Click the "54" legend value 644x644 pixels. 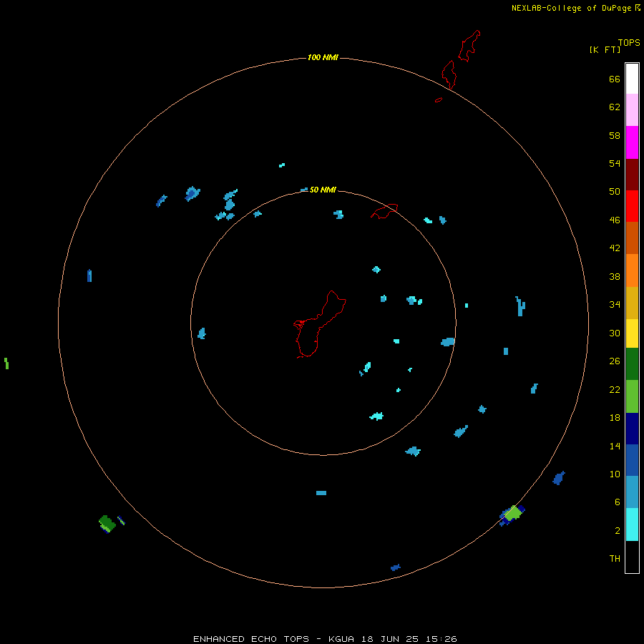click(x=615, y=163)
